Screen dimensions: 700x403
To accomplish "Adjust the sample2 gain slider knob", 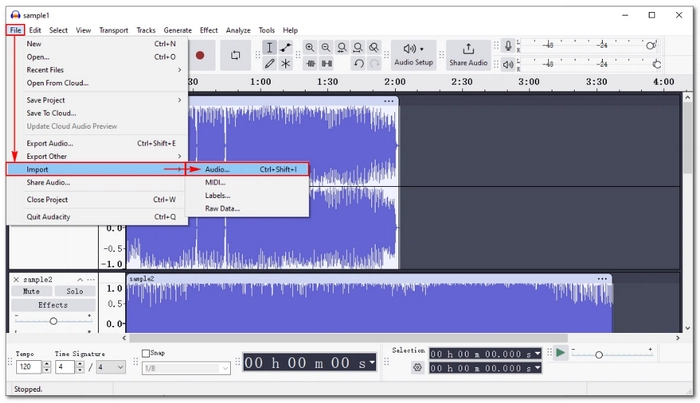I will (x=53, y=321).
